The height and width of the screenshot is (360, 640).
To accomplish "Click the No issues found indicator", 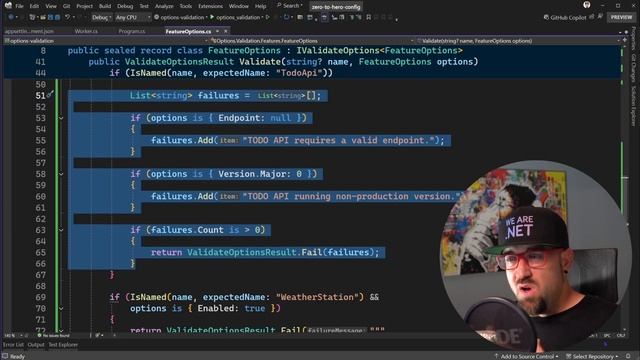I will [53, 336].
